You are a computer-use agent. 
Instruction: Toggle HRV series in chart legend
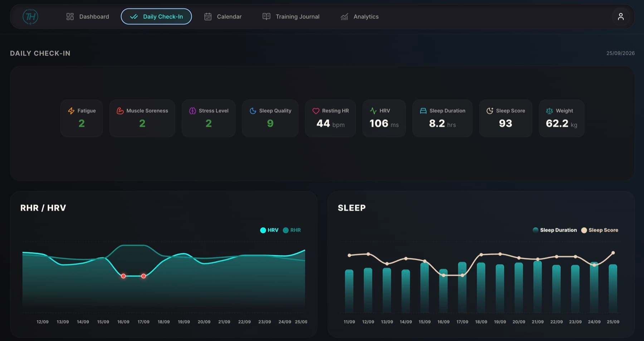(269, 230)
